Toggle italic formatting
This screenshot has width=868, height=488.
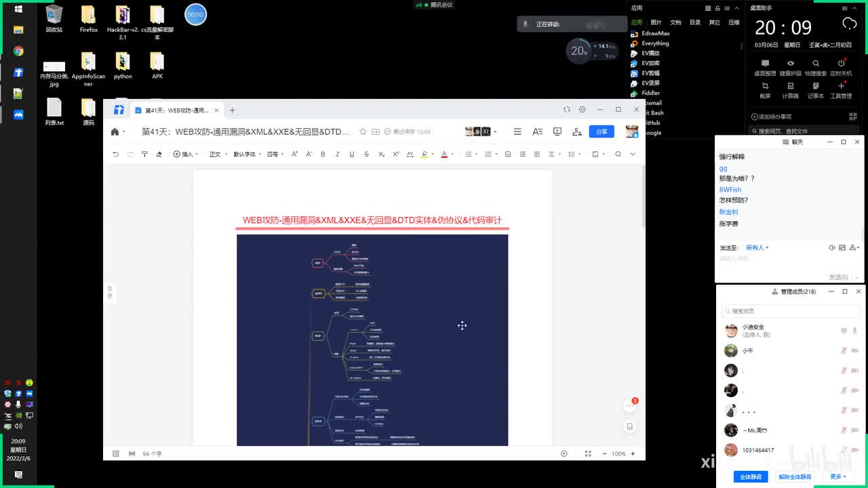337,155
